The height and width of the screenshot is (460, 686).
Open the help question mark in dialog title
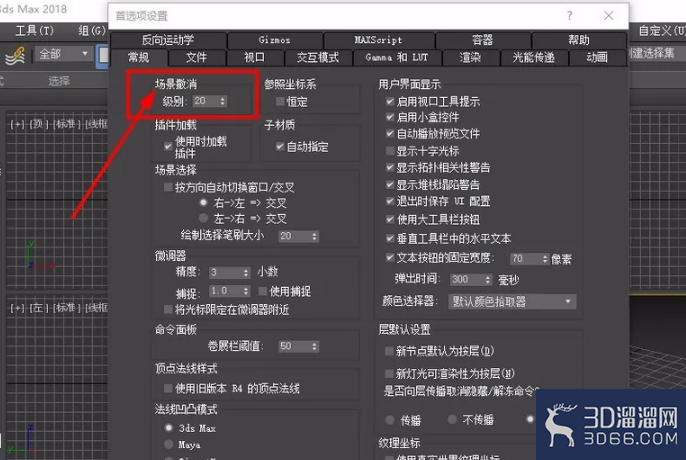coord(569,16)
